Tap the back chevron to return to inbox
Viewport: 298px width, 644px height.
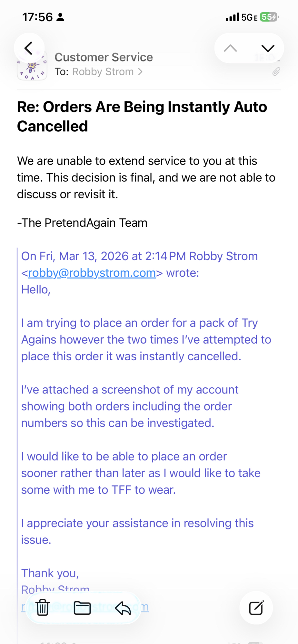pyautogui.click(x=29, y=48)
